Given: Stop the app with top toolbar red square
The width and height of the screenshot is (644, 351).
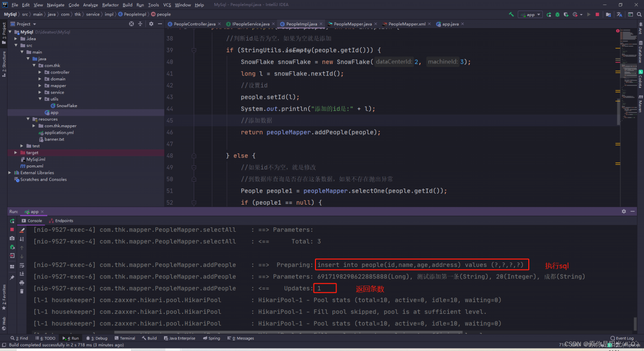Looking at the screenshot, I should coord(597,15).
